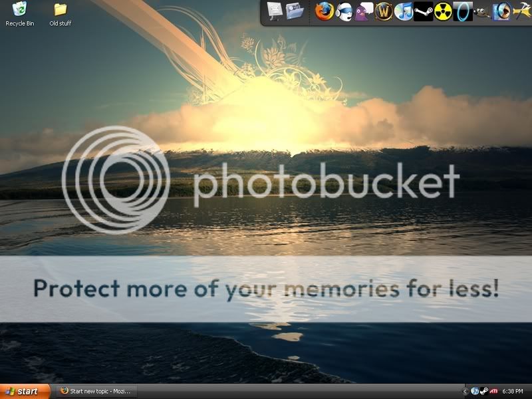Click the Start button
This screenshot has height=399, width=532.
coord(25,391)
